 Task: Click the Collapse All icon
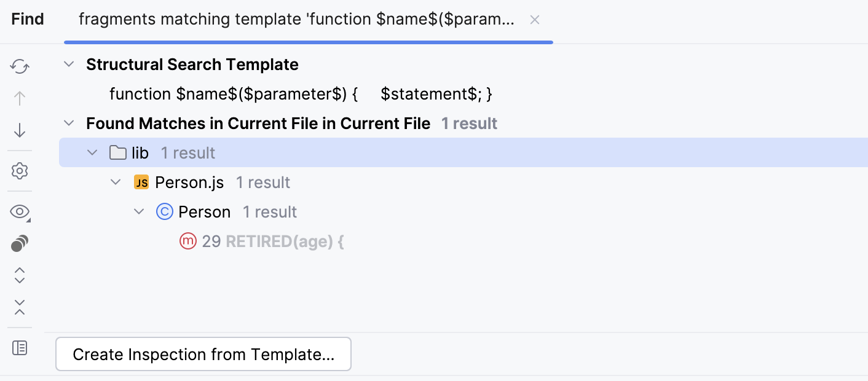20,307
